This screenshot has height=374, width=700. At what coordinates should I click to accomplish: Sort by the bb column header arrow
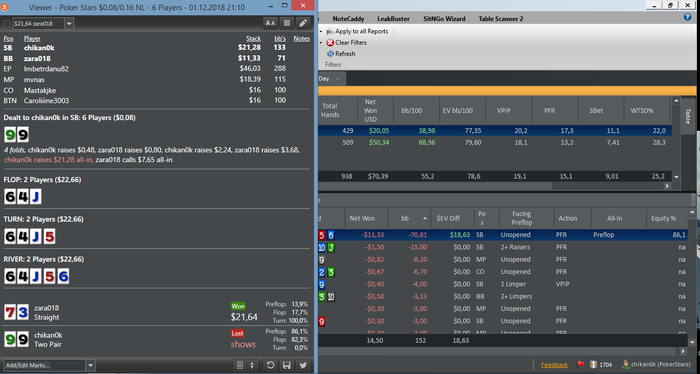pos(425,218)
